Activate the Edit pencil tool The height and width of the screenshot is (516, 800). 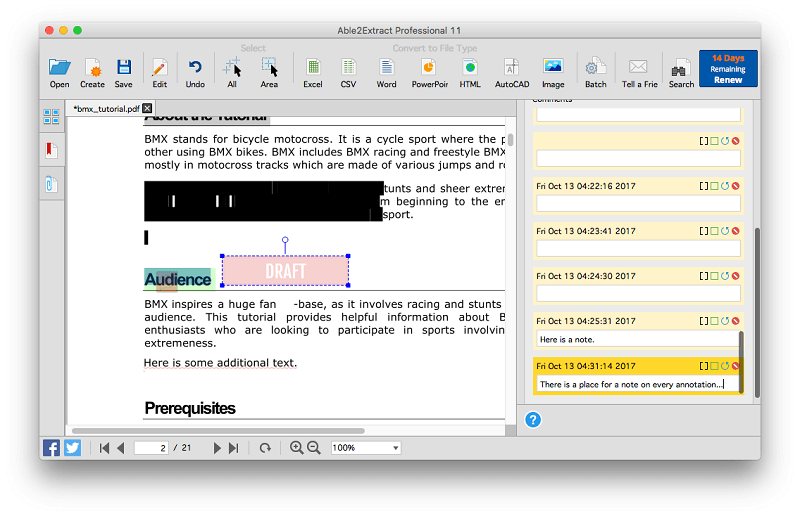159,72
